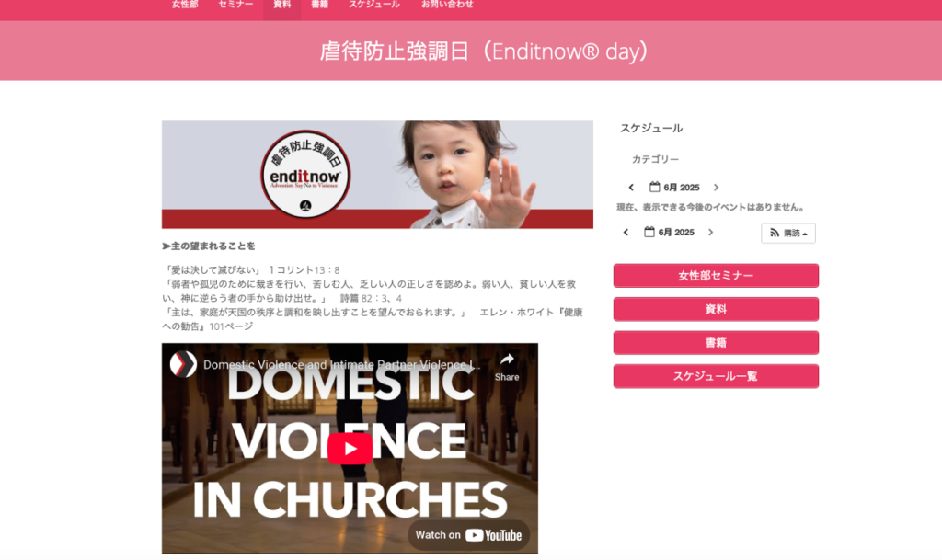
Task: Open the upper 6月 2025 date picker
Action: 674,188
